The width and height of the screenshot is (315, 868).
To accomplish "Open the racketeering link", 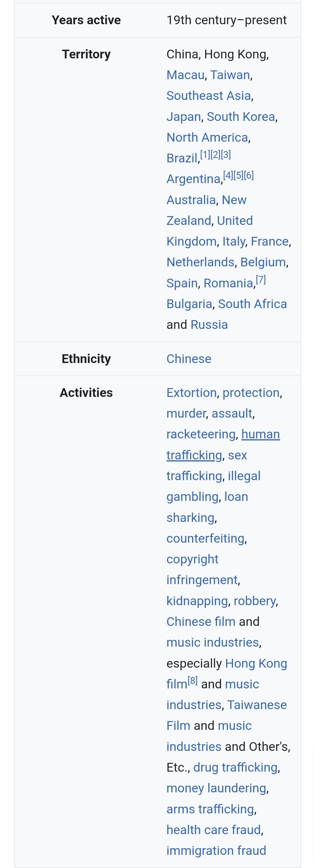I will [201, 435].
